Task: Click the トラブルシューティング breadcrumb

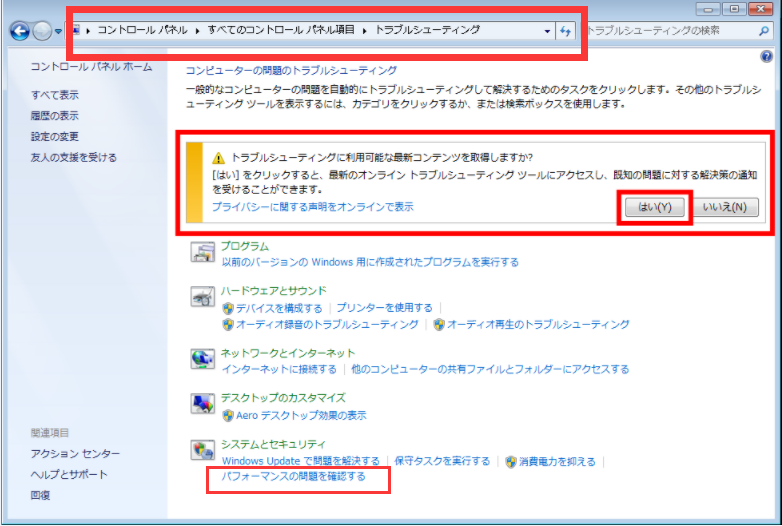Action: pyautogui.click(x=427, y=30)
